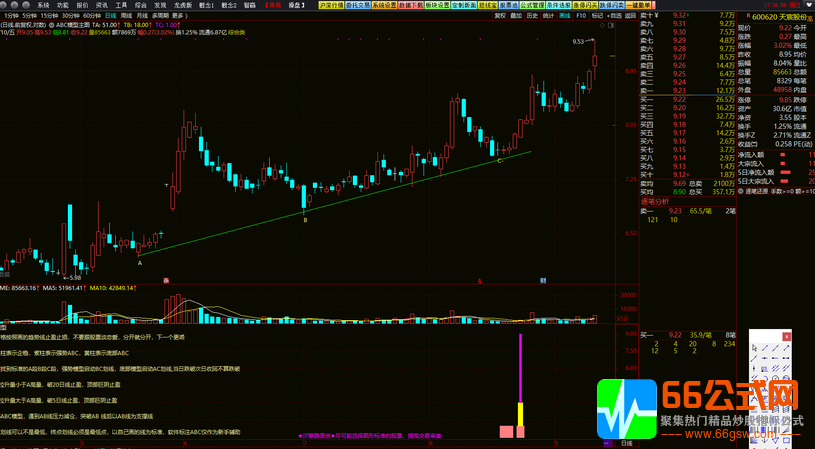The width and height of the screenshot is (815, 449).
Task: Click the F10 company info button
Action: click(x=582, y=17)
